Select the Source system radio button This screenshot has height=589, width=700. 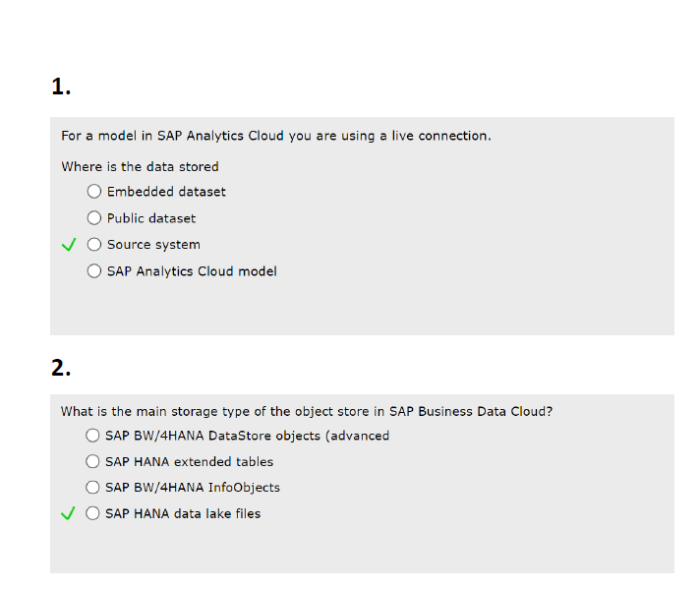(x=94, y=245)
